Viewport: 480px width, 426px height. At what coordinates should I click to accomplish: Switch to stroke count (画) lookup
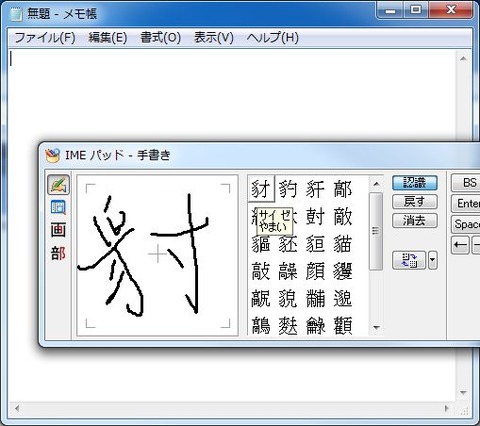[58, 230]
